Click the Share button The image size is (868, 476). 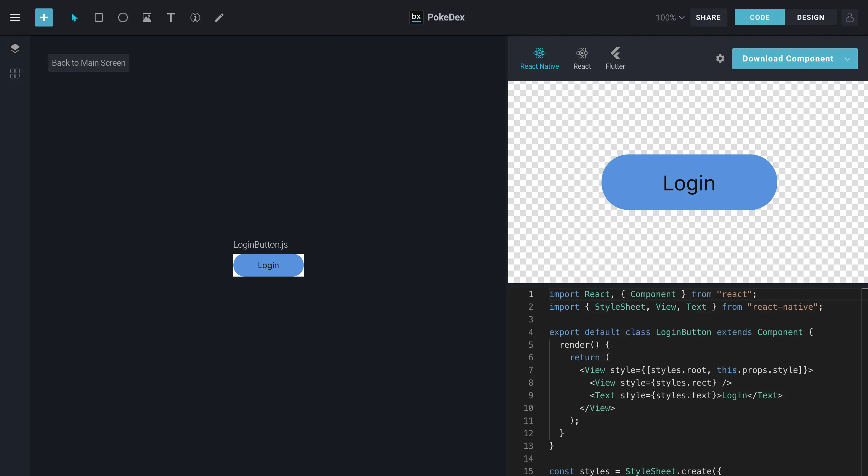708,17
